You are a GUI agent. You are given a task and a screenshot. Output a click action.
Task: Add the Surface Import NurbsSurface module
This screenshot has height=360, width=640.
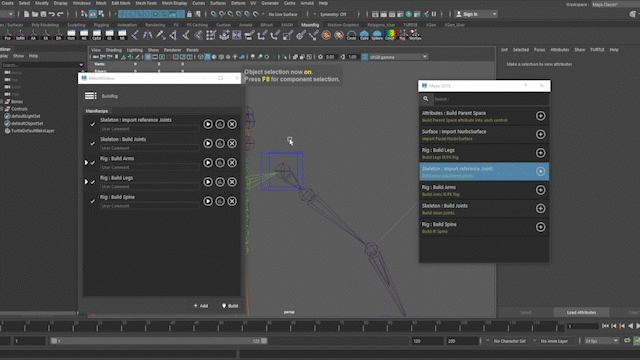pos(540,134)
